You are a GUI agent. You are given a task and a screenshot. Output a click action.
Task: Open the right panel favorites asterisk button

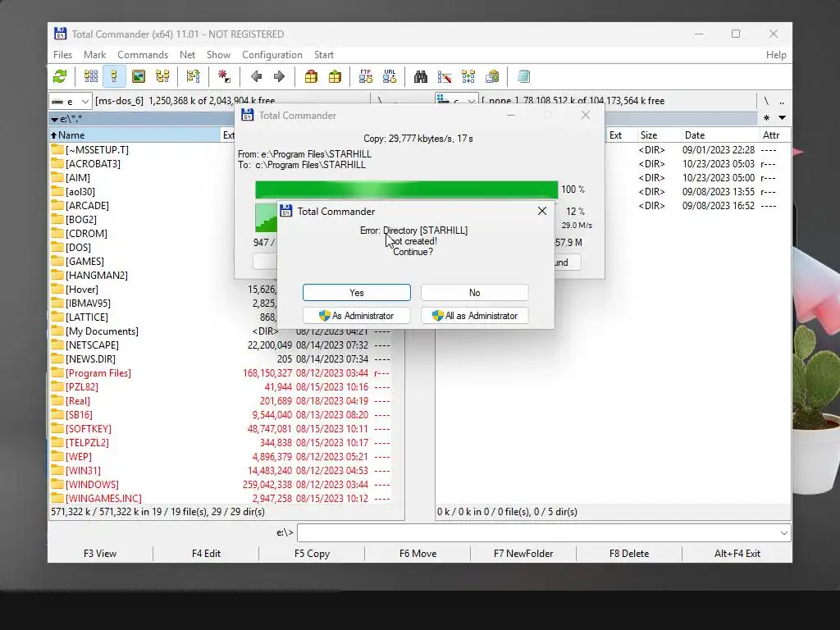(x=767, y=118)
